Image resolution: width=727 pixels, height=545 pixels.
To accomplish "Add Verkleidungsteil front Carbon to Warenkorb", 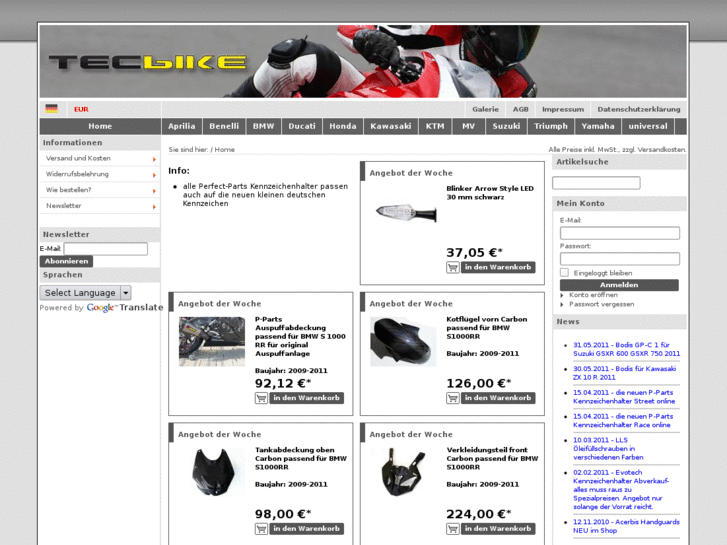I will (x=498, y=529).
